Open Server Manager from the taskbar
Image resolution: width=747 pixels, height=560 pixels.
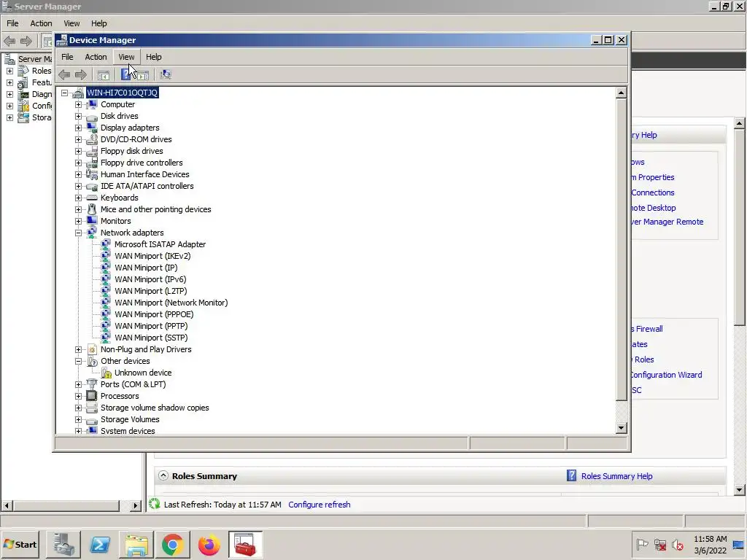63,544
